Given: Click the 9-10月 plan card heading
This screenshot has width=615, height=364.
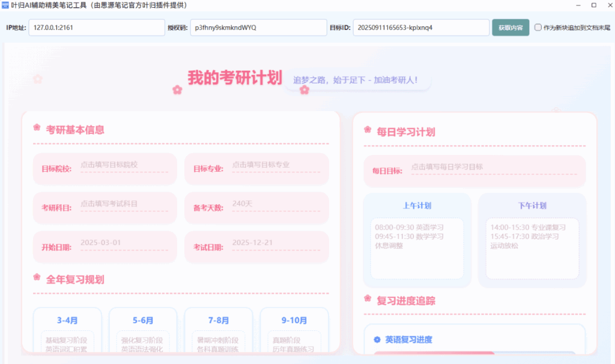Looking at the screenshot, I should pos(294,321).
